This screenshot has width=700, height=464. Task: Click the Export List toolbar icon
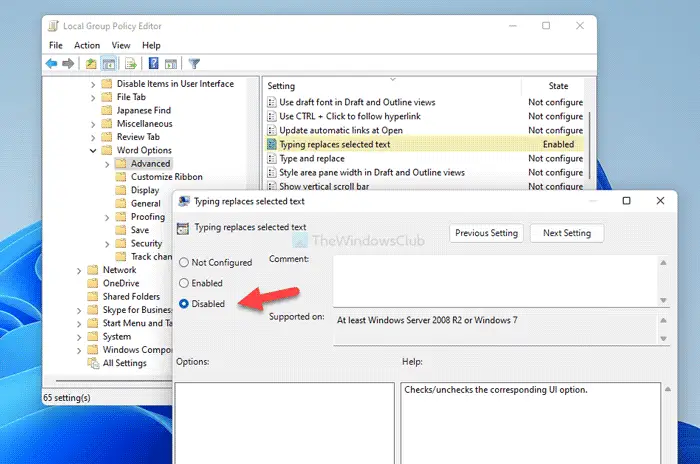pos(131,64)
